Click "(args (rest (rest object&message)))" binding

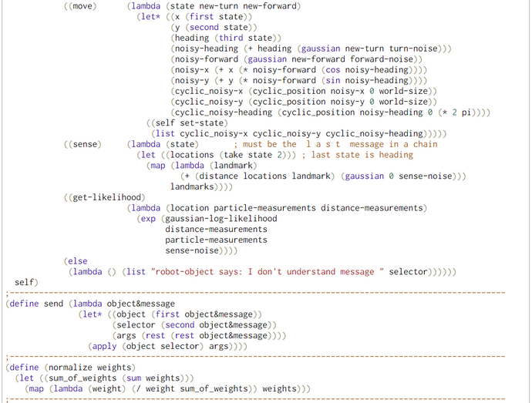(x=197, y=335)
